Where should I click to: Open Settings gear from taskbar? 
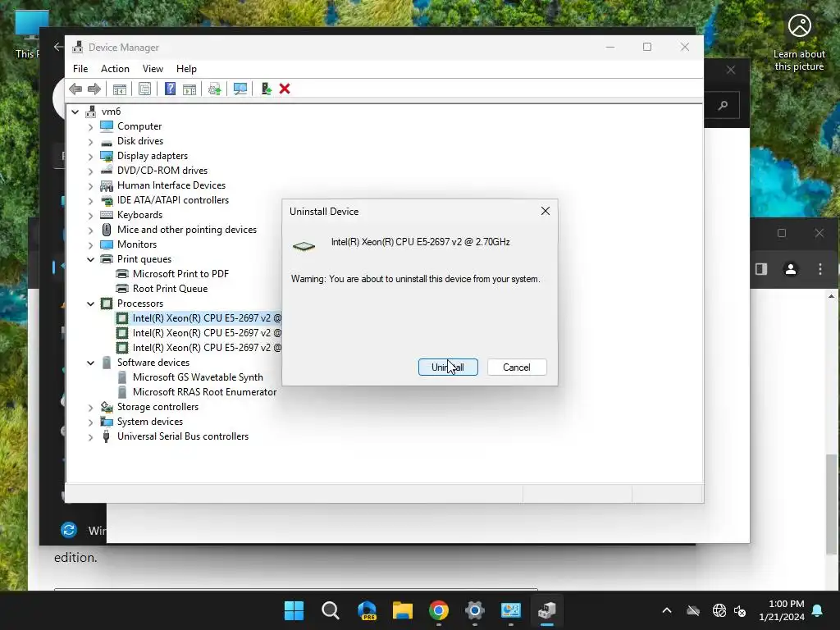point(475,610)
